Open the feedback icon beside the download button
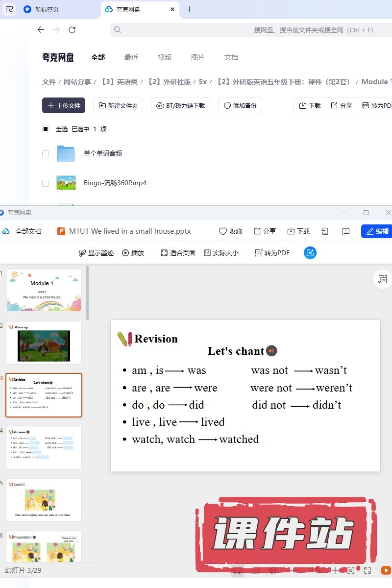 (346, 231)
